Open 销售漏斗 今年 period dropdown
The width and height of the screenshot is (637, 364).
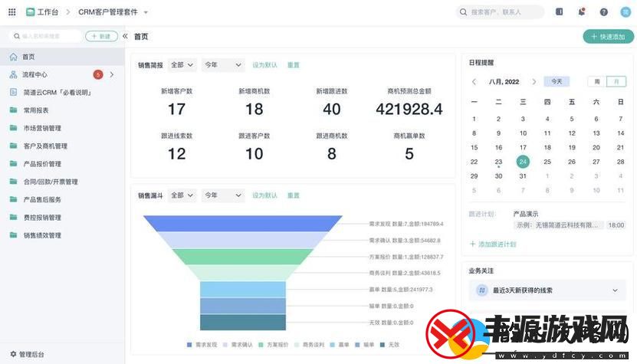[x=223, y=195]
